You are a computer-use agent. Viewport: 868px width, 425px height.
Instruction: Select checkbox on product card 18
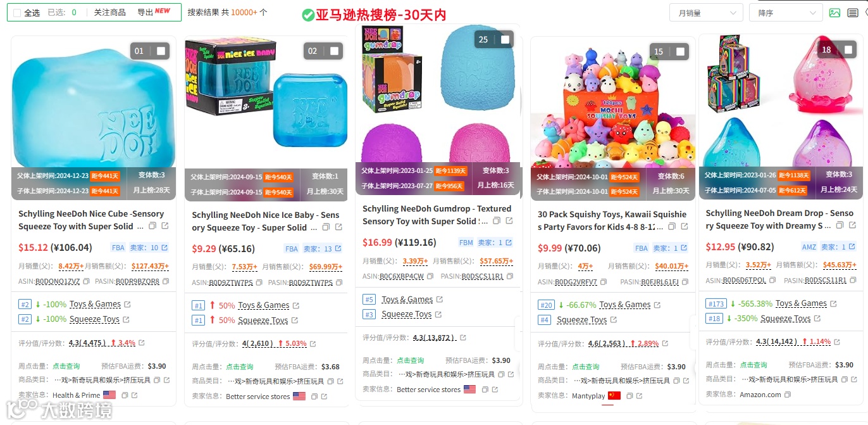click(848, 49)
